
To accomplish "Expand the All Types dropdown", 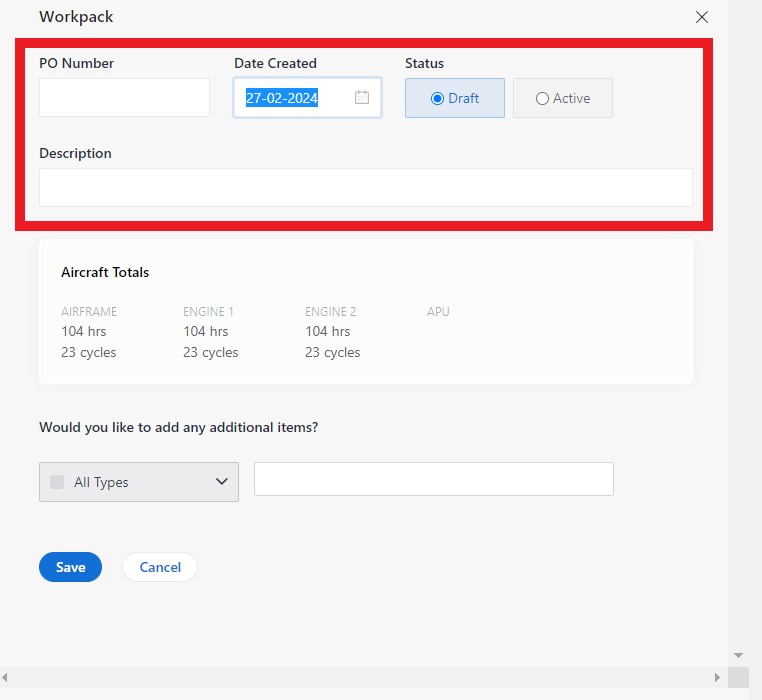I will (139, 482).
